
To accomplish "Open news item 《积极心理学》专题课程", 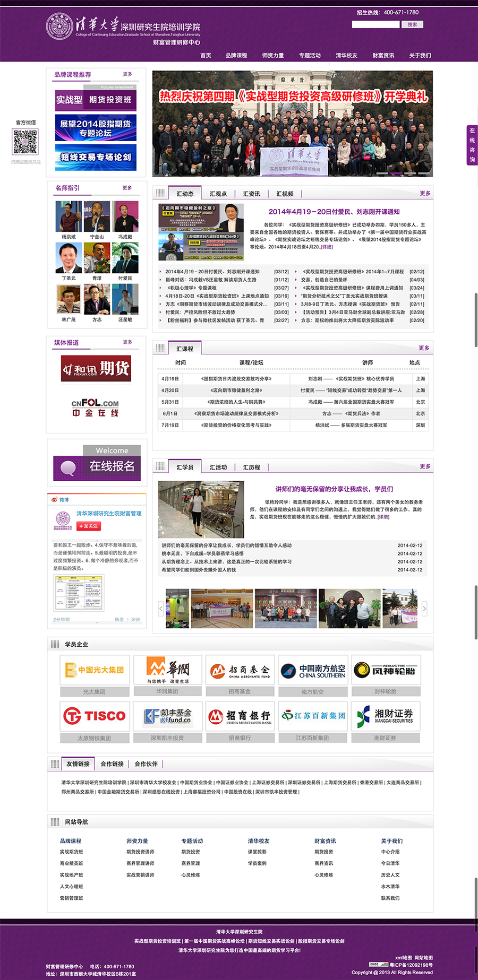I will [x=192, y=288].
